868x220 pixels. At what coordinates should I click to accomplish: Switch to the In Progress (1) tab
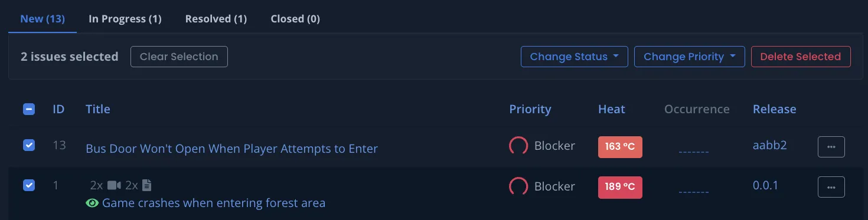(x=125, y=19)
